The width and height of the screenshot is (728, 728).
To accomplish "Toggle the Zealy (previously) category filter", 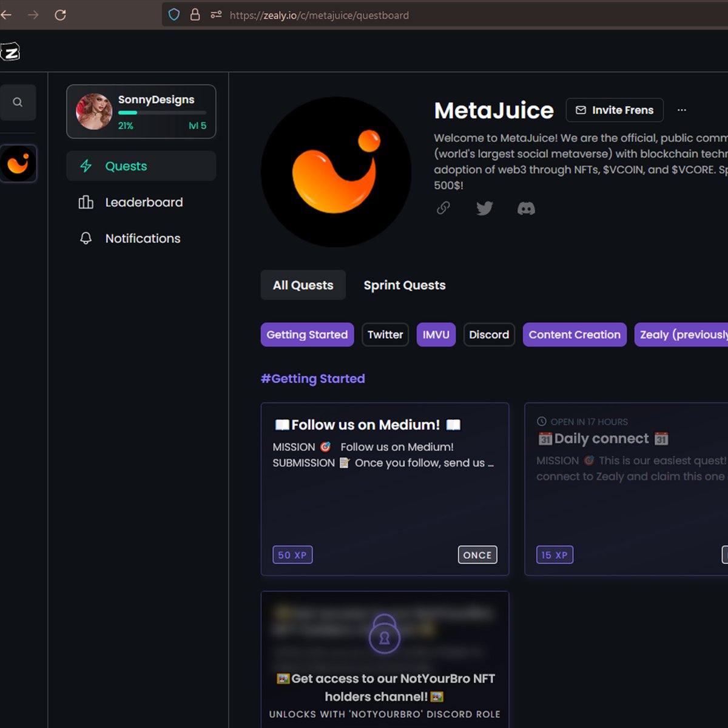I will pyautogui.click(x=681, y=335).
